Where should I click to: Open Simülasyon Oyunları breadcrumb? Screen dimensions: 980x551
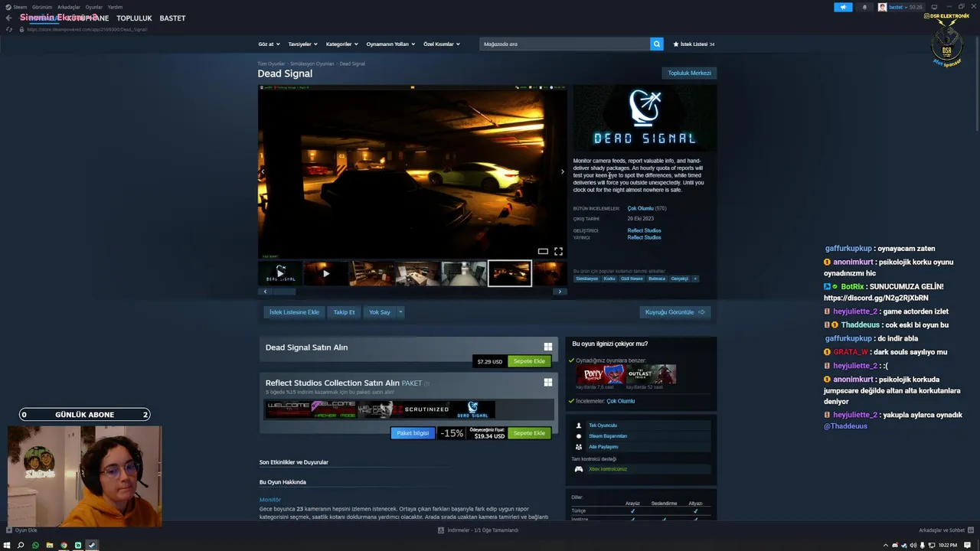(x=312, y=64)
